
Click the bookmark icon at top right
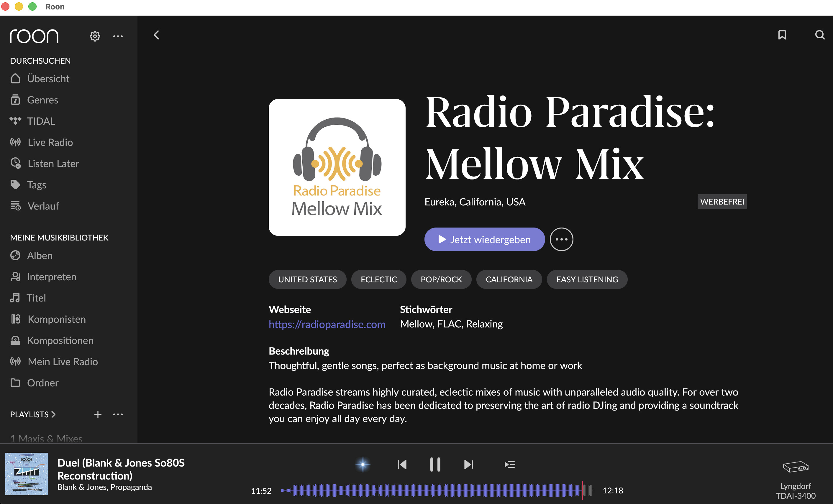(x=782, y=35)
